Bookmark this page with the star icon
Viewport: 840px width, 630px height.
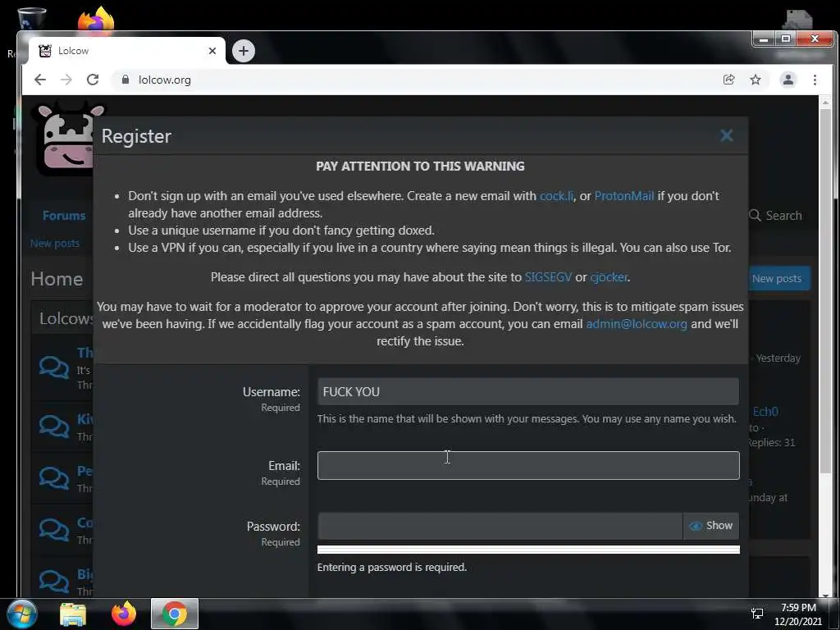pos(756,80)
